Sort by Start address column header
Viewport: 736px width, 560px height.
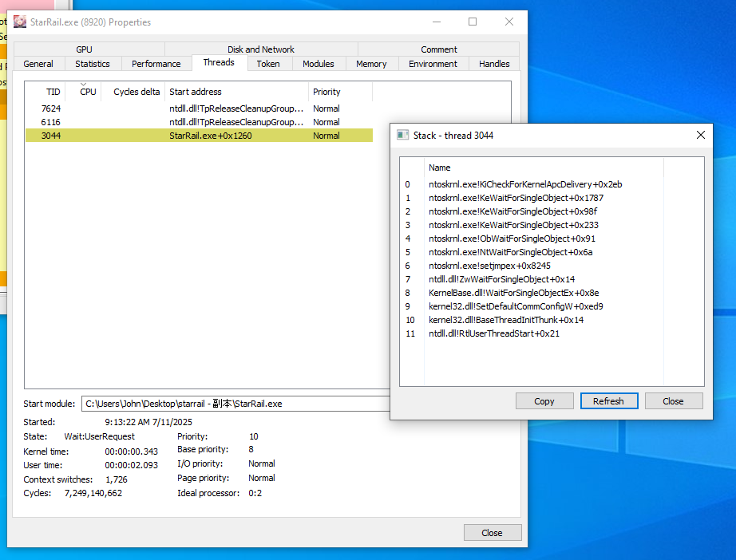(236, 92)
